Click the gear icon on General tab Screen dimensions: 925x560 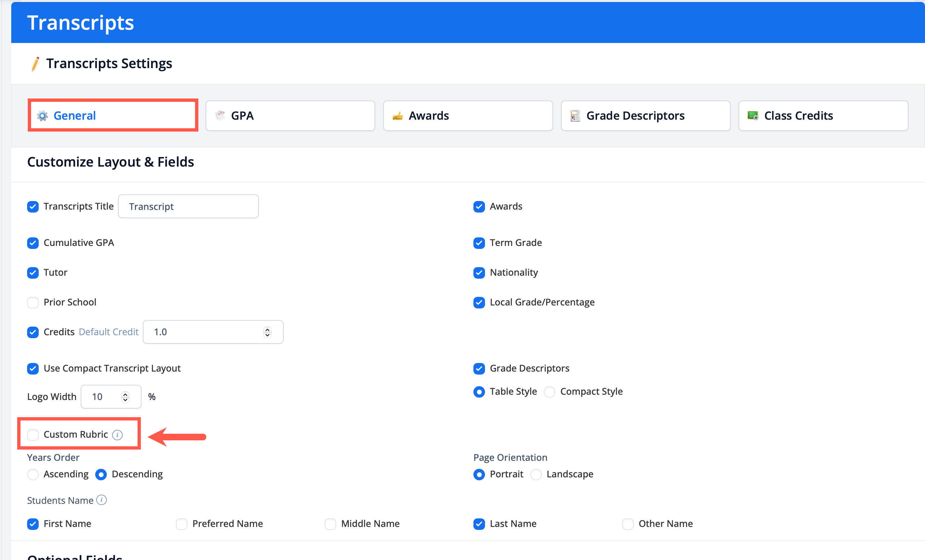click(42, 116)
